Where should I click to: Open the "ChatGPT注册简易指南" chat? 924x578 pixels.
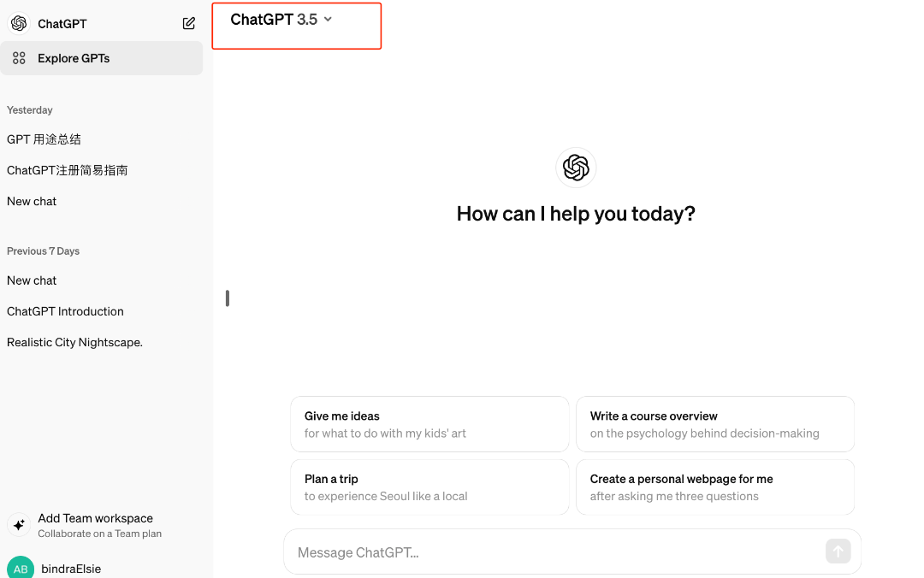click(68, 170)
